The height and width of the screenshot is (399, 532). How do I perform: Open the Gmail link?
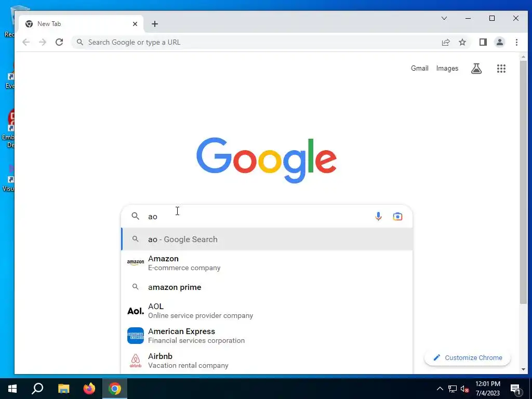[x=420, y=68]
